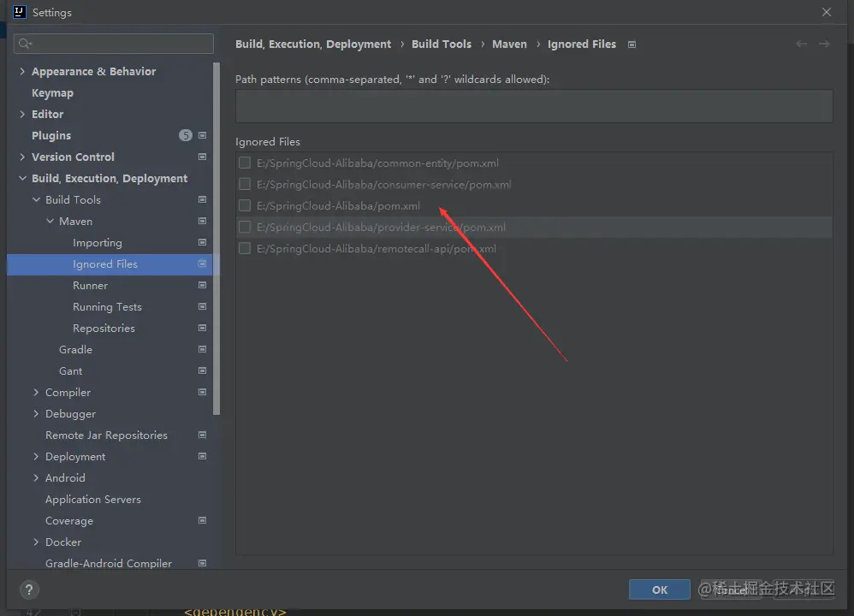
Task: Click the project-level settings icon beside Plugins
Action: pyautogui.click(x=202, y=136)
